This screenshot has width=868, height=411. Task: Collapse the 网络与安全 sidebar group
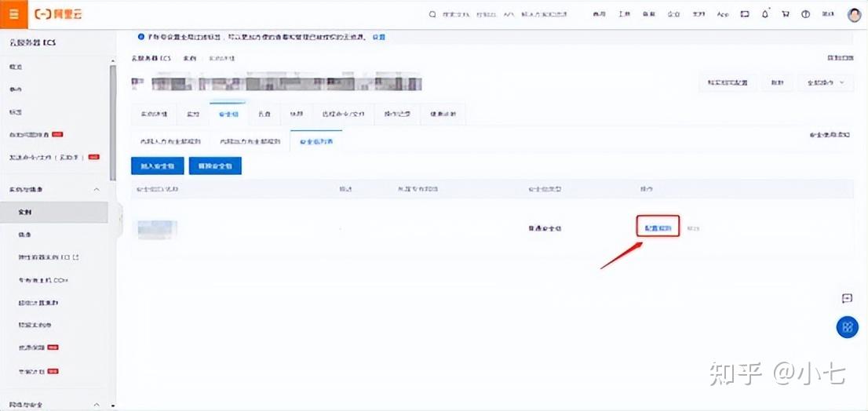[x=97, y=405]
